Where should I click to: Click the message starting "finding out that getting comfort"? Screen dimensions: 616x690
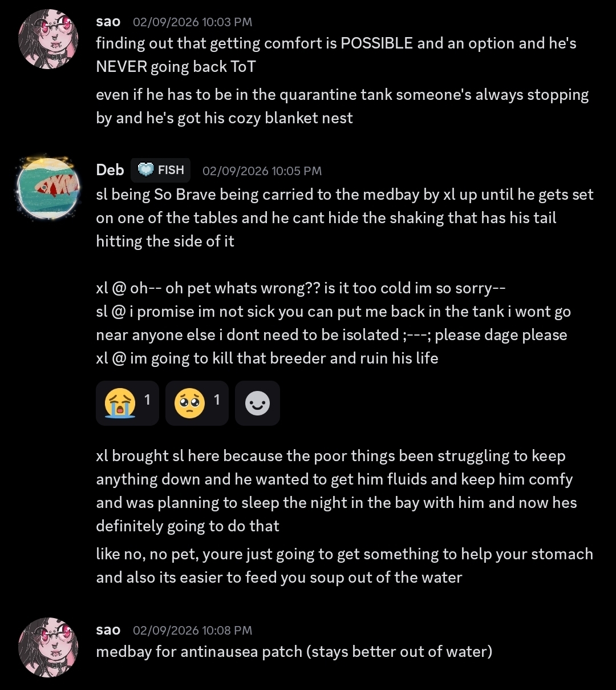coord(336,55)
